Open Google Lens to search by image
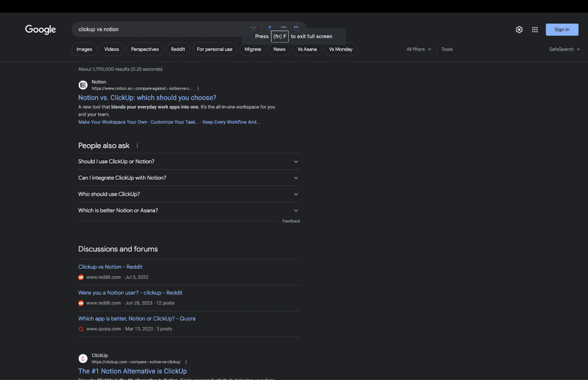The width and height of the screenshot is (588, 380). point(283,28)
